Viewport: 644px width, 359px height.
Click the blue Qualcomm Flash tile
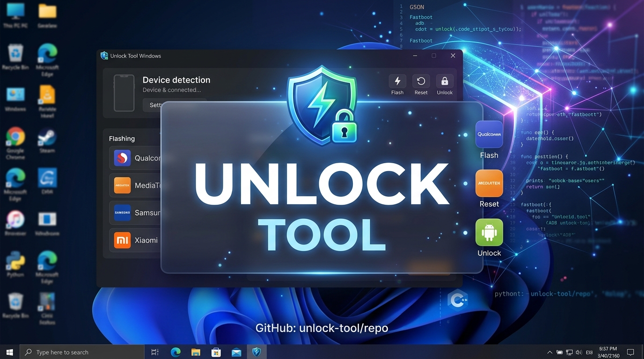489,135
